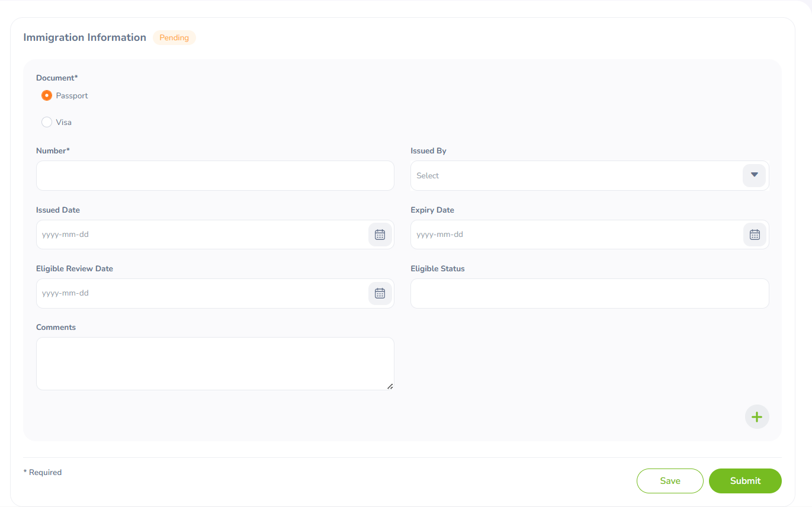Add another immigration record with plus icon
The image size is (812, 507).
[x=757, y=417]
